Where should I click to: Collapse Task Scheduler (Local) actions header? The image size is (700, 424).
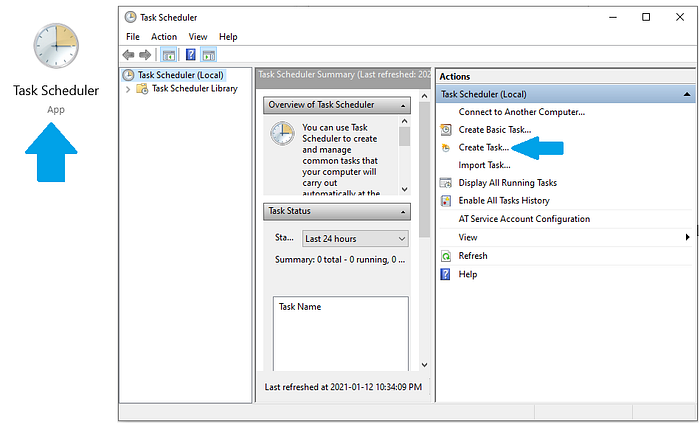[x=687, y=94]
